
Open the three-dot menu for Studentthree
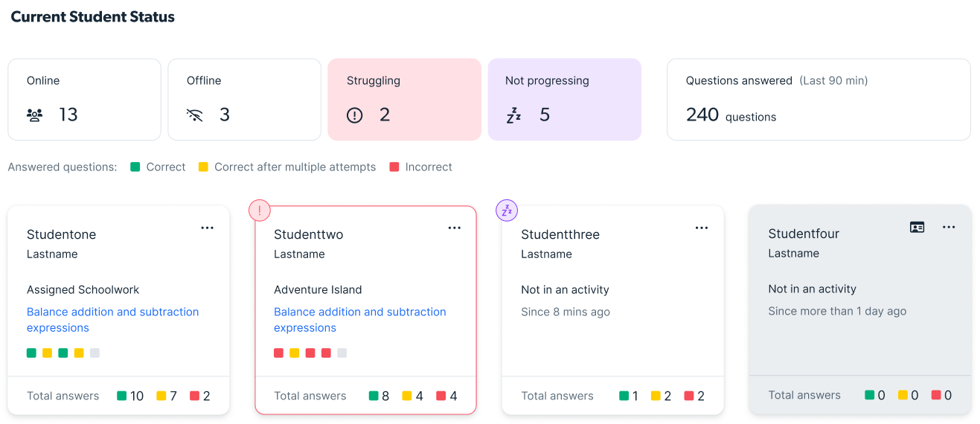click(x=702, y=228)
